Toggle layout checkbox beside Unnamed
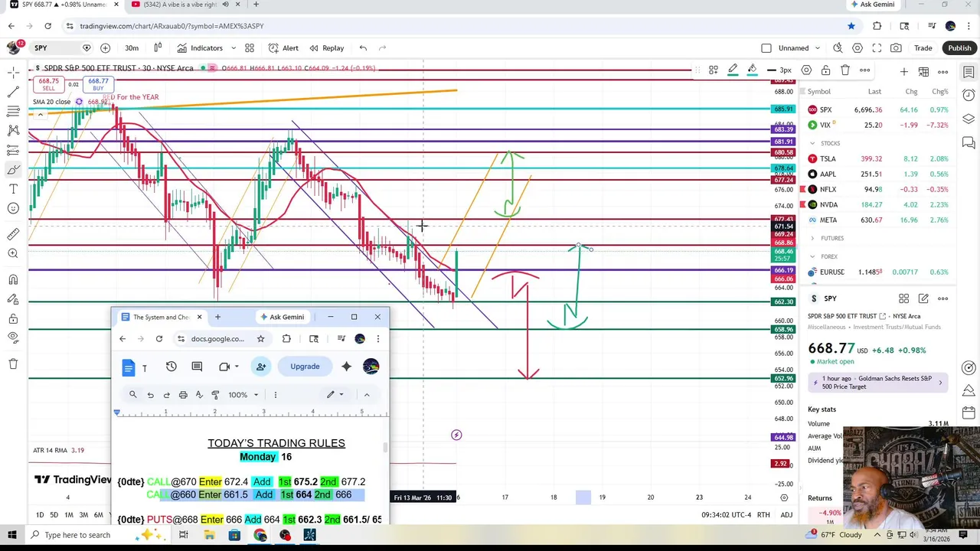The height and width of the screenshot is (551, 980). click(x=766, y=48)
